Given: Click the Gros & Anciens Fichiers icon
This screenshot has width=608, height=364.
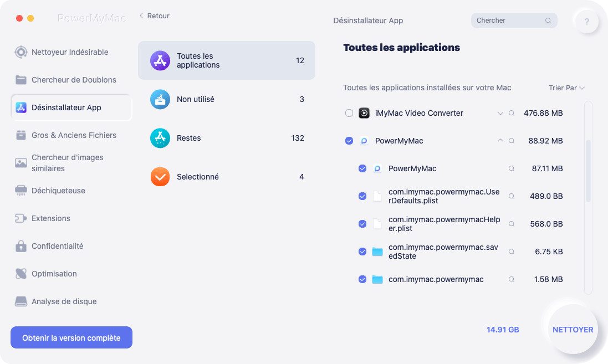Looking at the screenshot, I should tap(21, 135).
